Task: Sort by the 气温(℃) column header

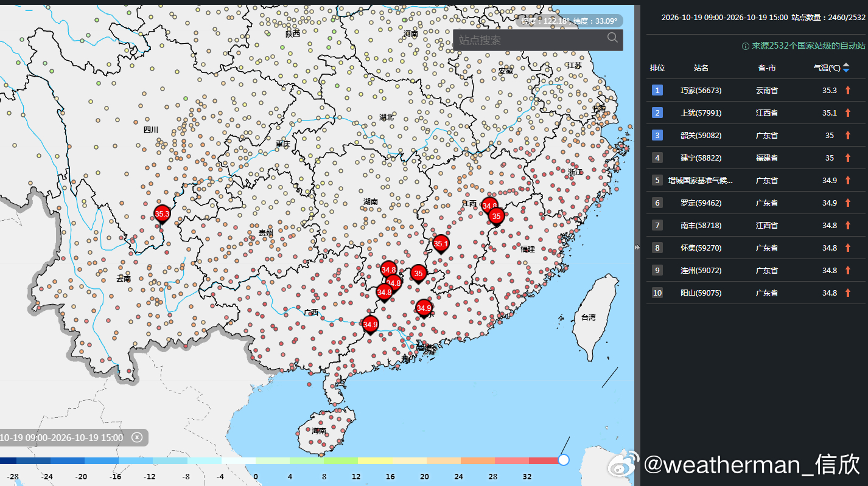Action: (x=827, y=68)
